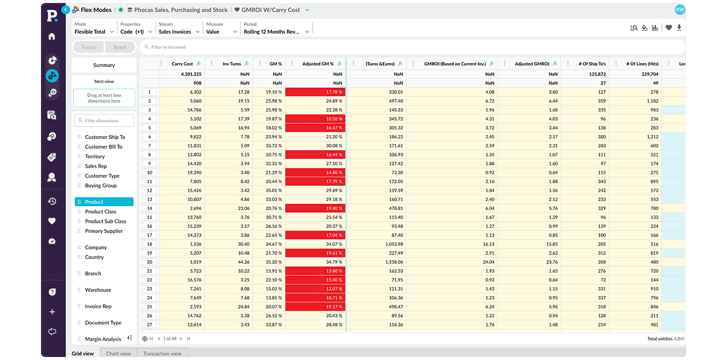The height and width of the screenshot is (360, 720).
Task: Collapse sidebar with the back arrow button
Action: [x=66, y=9]
